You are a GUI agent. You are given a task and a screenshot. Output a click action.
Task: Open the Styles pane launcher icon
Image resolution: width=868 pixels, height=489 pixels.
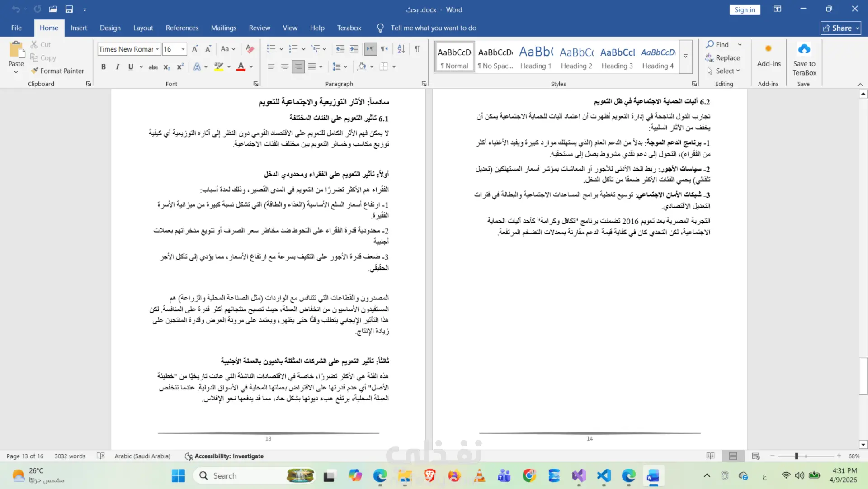pyautogui.click(x=694, y=84)
